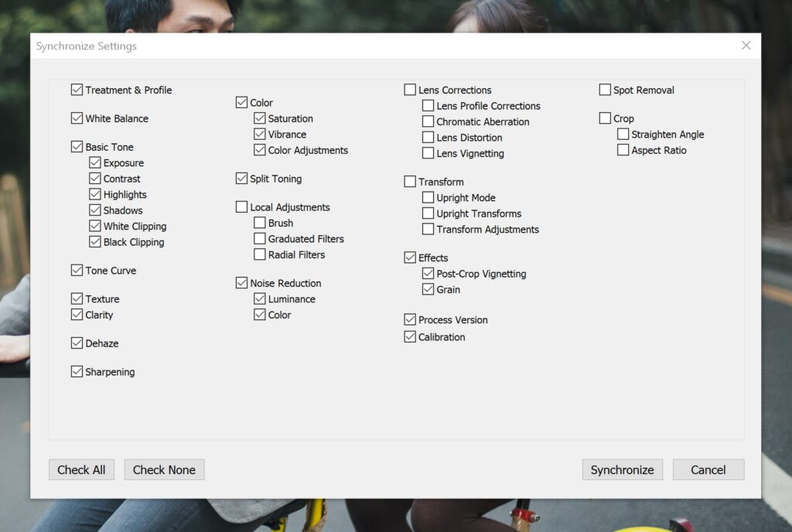Viewport: 792px width, 532px height.
Task: Uncheck the Vibrance checkbox
Action: [x=260, y=134]
